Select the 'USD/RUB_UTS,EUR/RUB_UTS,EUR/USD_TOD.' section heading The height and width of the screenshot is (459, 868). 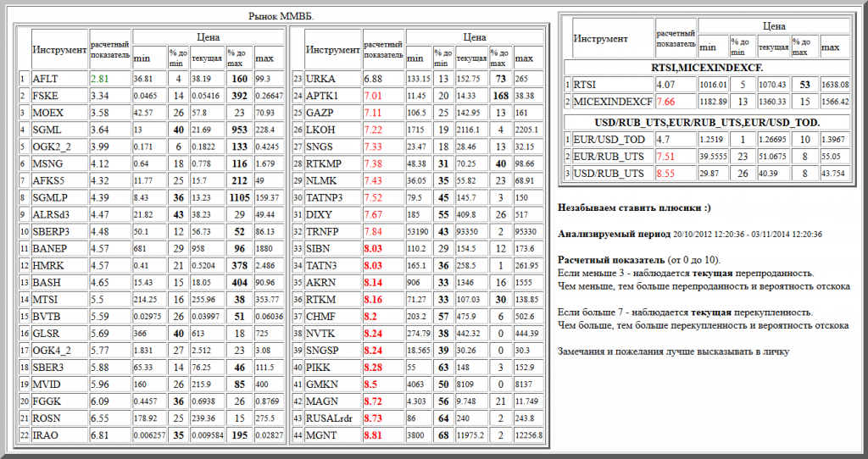point(706,122)
